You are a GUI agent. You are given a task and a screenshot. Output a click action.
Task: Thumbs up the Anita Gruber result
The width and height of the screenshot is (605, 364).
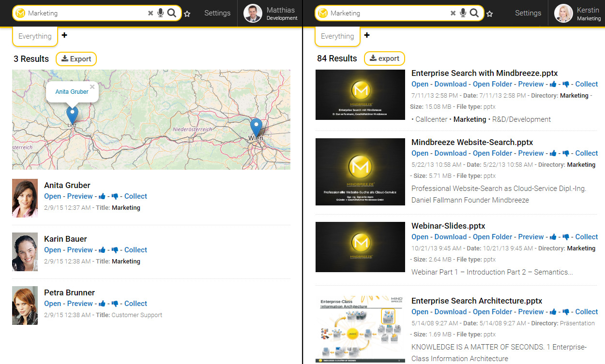[102, 196]
